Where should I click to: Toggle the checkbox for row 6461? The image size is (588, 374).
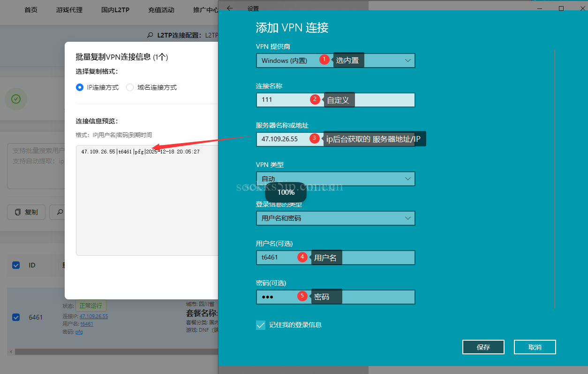click(16, 317)
